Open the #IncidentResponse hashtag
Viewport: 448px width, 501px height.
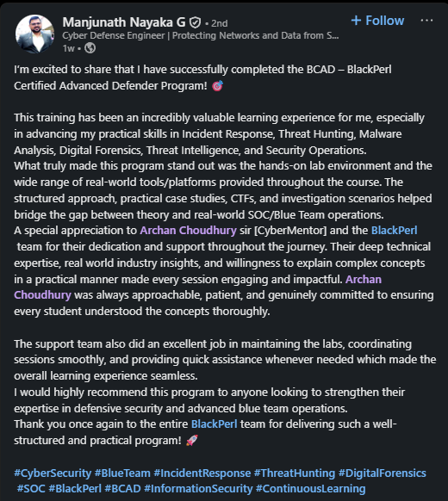coord(202,473)
